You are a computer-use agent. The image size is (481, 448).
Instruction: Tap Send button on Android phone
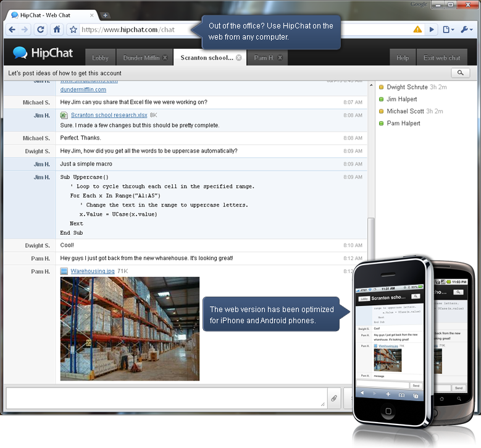tap(459, 388)
